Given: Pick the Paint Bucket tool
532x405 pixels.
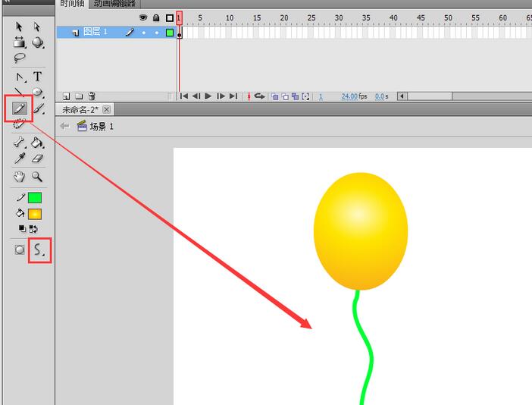Looking at the screenshot, I should [x=37, y=142].
